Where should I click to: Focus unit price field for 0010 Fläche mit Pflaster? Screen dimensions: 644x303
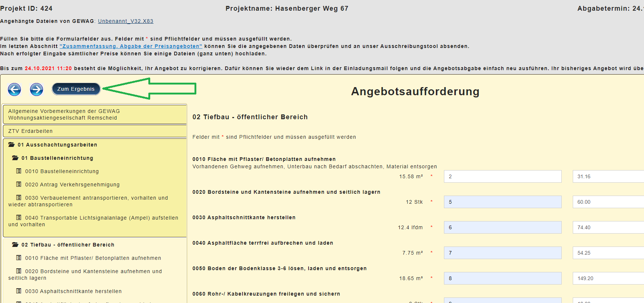click(502, 176)
